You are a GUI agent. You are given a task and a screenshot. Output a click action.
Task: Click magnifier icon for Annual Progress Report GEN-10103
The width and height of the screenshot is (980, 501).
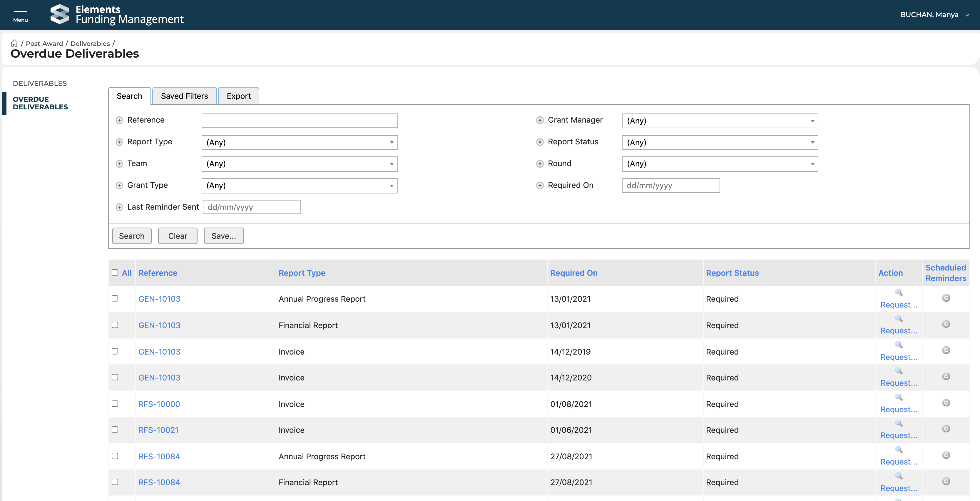898,293
